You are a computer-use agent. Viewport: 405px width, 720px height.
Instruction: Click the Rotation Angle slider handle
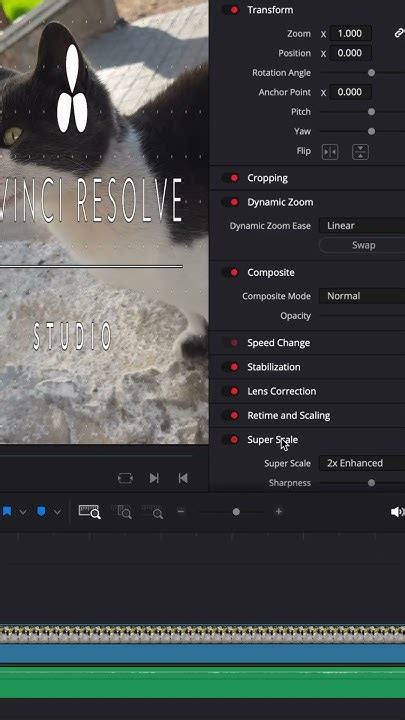click(371, 73)
